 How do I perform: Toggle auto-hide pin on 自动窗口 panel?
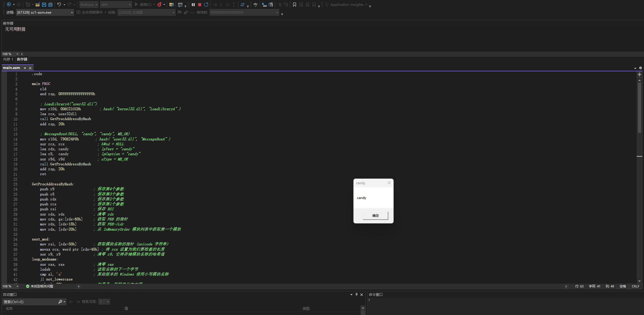click(356, 294)
